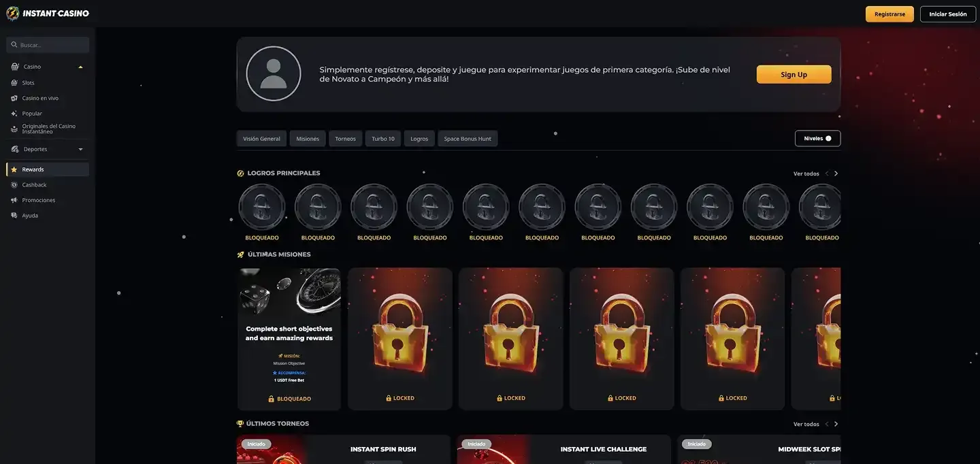Toggle the Niveles switch
The height and width of the screenshot is (464, 980).
[828, 138]
